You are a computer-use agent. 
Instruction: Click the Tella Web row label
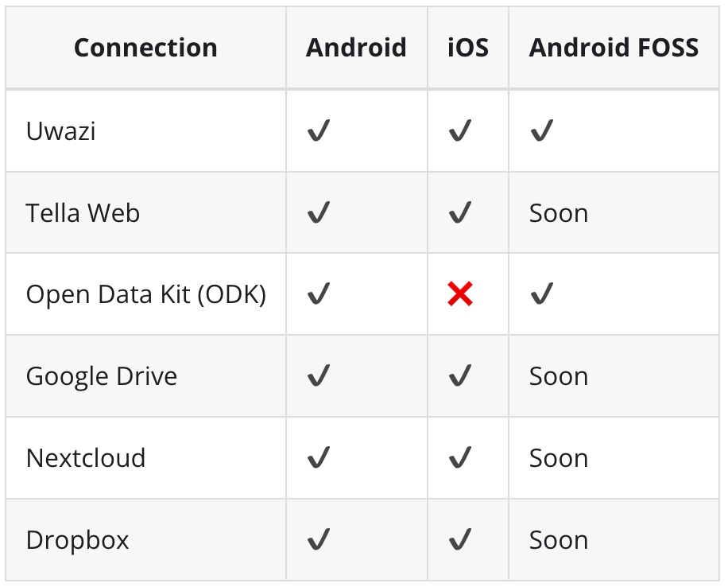coord(83,213)
